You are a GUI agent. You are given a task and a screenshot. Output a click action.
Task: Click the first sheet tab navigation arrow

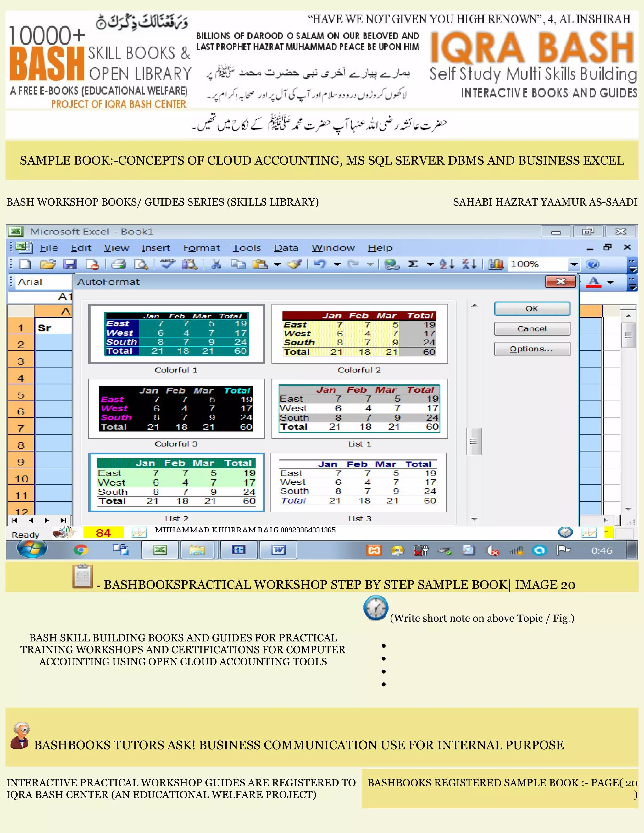click(14, 520)
